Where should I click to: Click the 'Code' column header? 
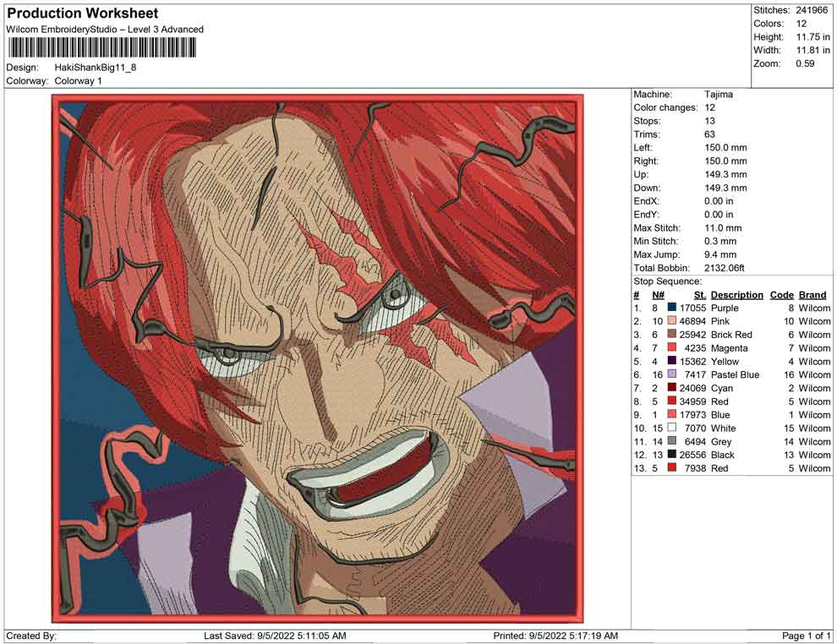[x=782, y=295]
